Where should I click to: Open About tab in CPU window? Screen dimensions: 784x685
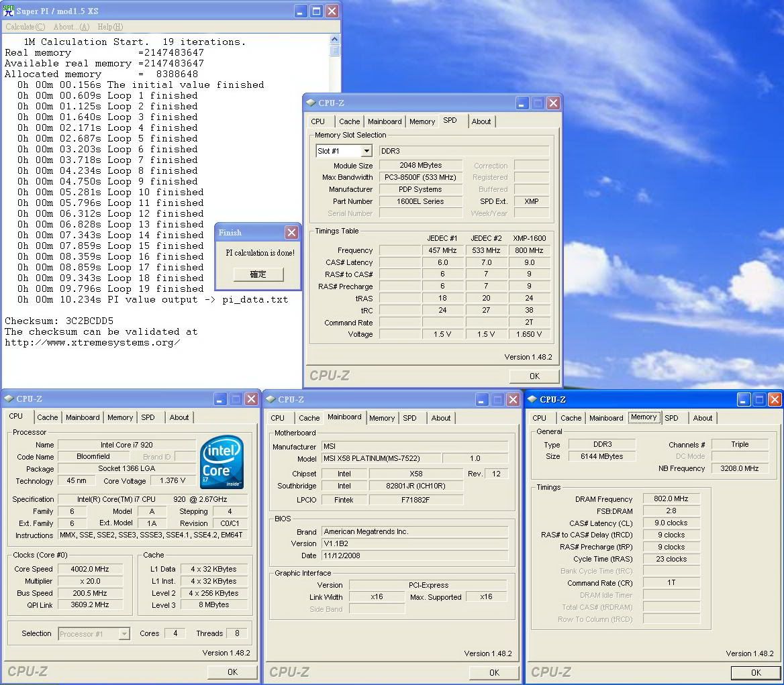click(179, 417)
